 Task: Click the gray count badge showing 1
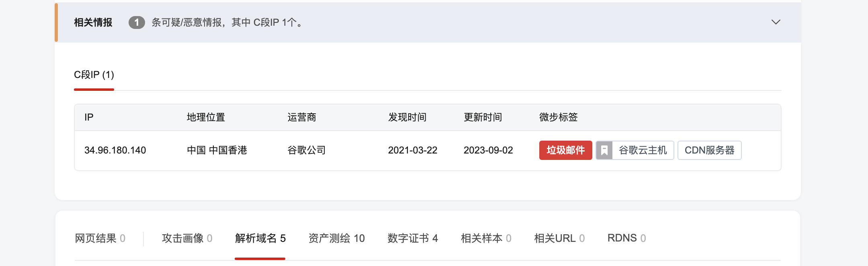137,23
